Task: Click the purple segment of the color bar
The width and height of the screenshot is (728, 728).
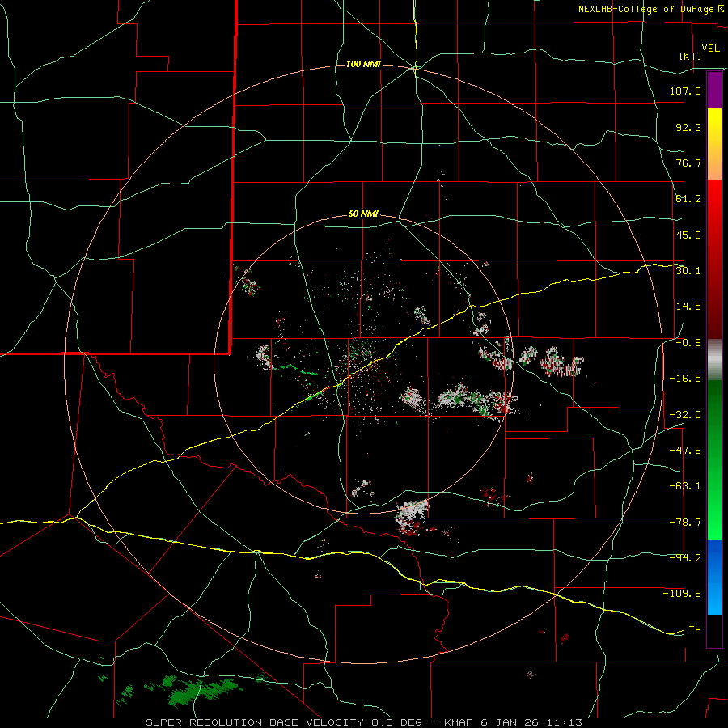Action: 714,90
